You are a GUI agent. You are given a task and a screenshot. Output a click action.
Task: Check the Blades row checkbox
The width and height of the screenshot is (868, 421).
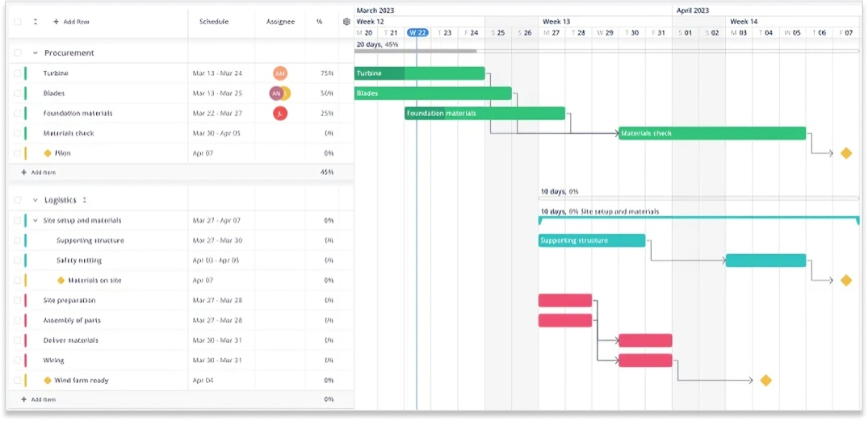(x=18, y=93)
